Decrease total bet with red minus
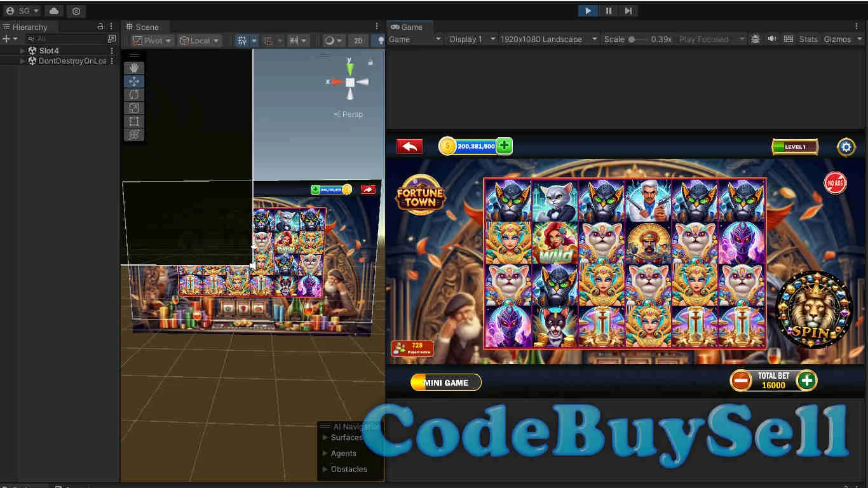This screenshot has width=868, height=488. (741, 381)
